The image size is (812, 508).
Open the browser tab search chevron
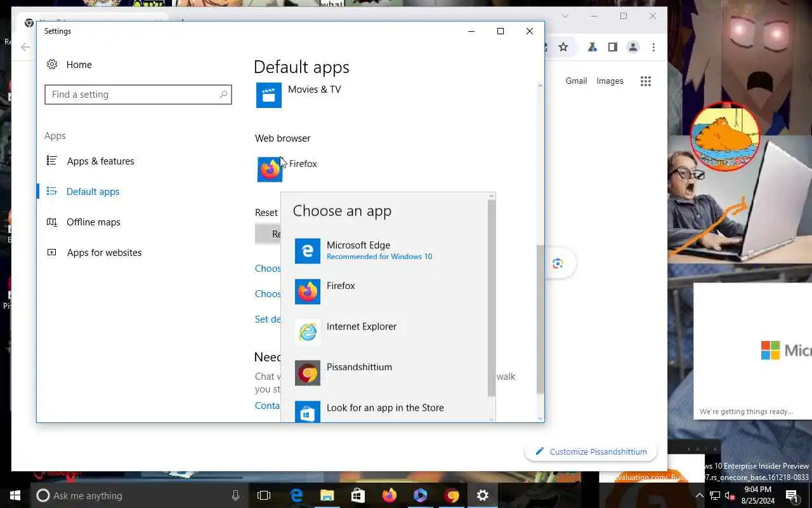[565, 16]
